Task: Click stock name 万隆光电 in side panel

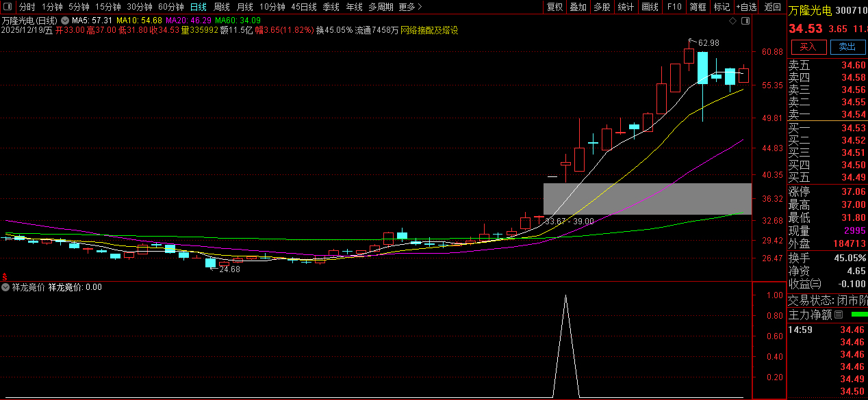Action: [810, 10]
